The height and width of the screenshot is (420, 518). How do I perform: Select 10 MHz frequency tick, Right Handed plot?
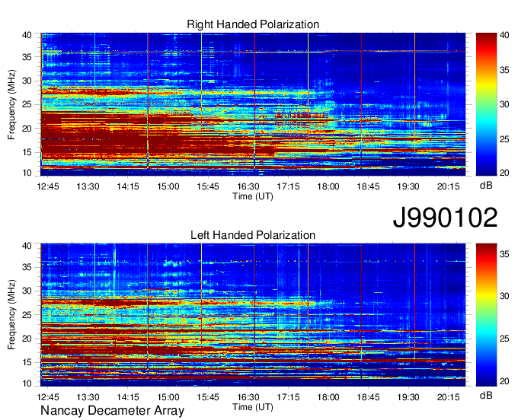pyautogui.click(x=27, y=173)
